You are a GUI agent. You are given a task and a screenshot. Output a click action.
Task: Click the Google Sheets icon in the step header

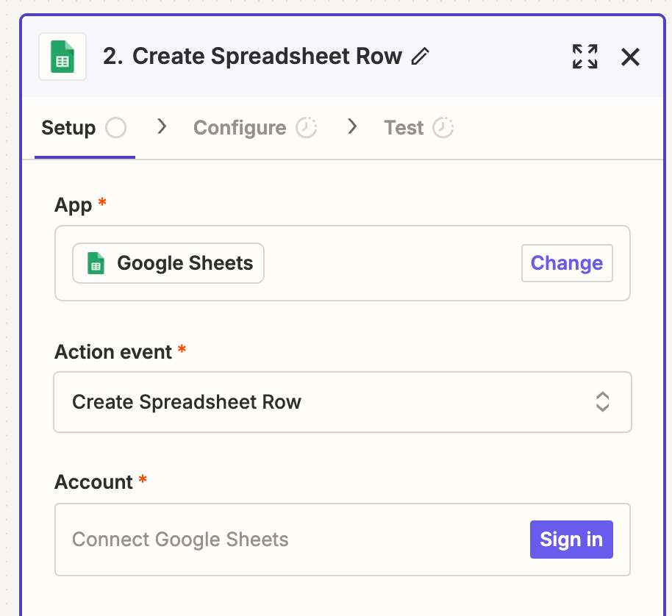pos(62,57)
